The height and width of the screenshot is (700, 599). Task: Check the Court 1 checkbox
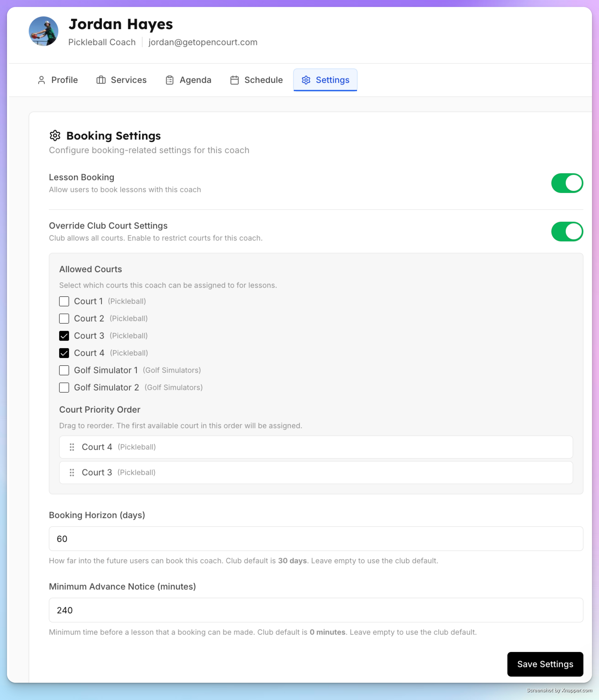click(64, 301)
